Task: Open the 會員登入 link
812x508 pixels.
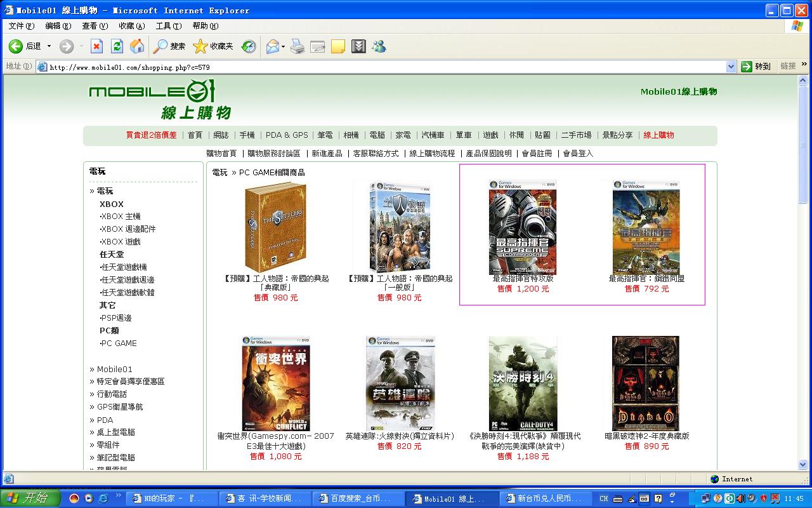Action: point(578,154)
